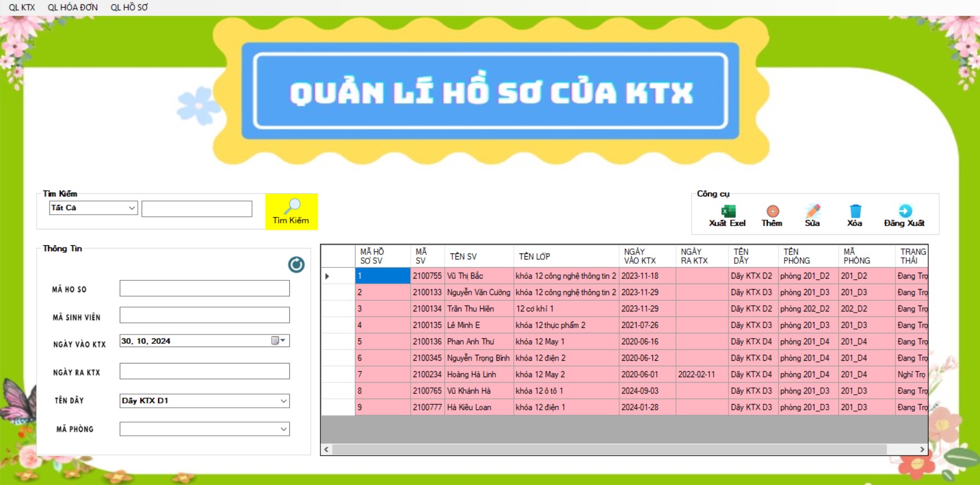Sort by TRẠNG THÁI column header
Image resolution: width=980 pixels, height=485 pixels.
click(912, 256)
